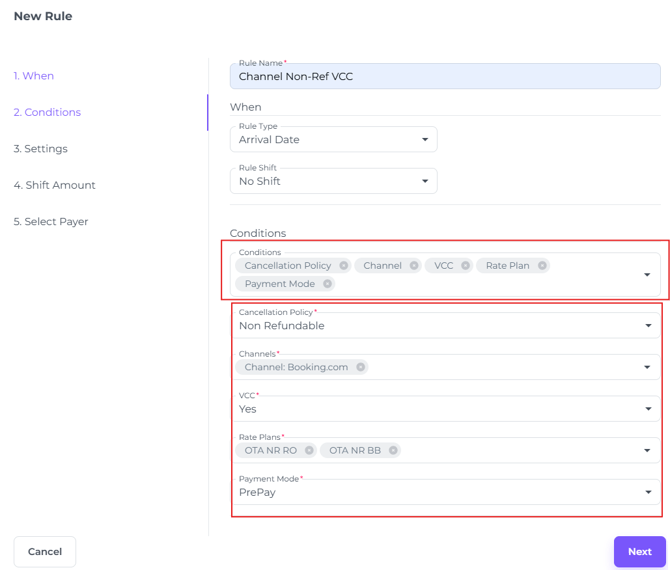Viewport: 670px width, 570px height.
Task: Open the Rule Type dropdown
Action: pos(333,140)
